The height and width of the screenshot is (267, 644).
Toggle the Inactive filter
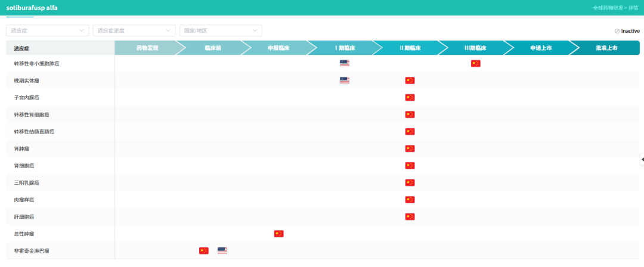pos(627,31)
